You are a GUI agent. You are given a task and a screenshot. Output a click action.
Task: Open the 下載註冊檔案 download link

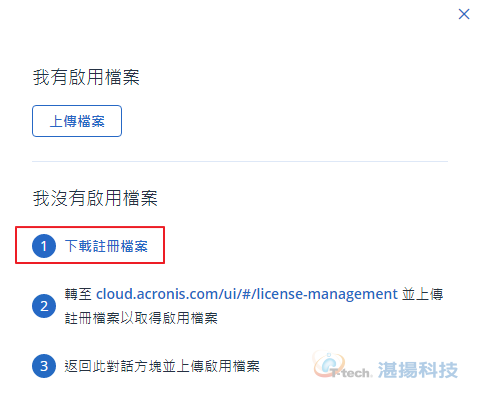tap(106, 246)
